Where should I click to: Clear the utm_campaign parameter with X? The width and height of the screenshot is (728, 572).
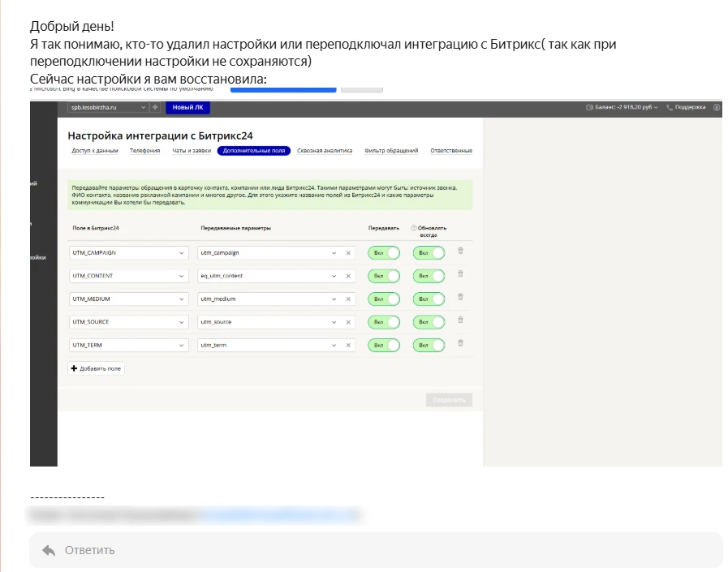(x=348, y=253)
